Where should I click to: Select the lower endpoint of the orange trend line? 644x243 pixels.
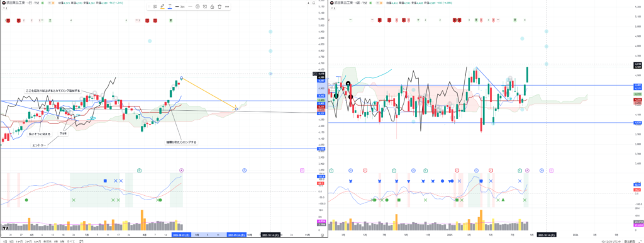coord(236,109)
